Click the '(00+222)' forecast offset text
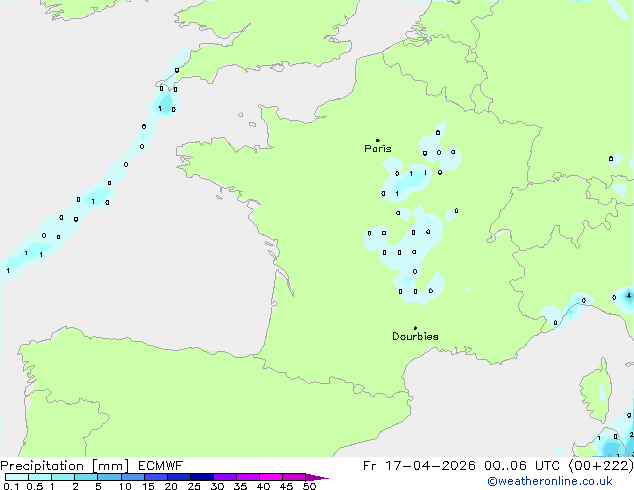This screenshot has height=490, width=634. point(601,466)
